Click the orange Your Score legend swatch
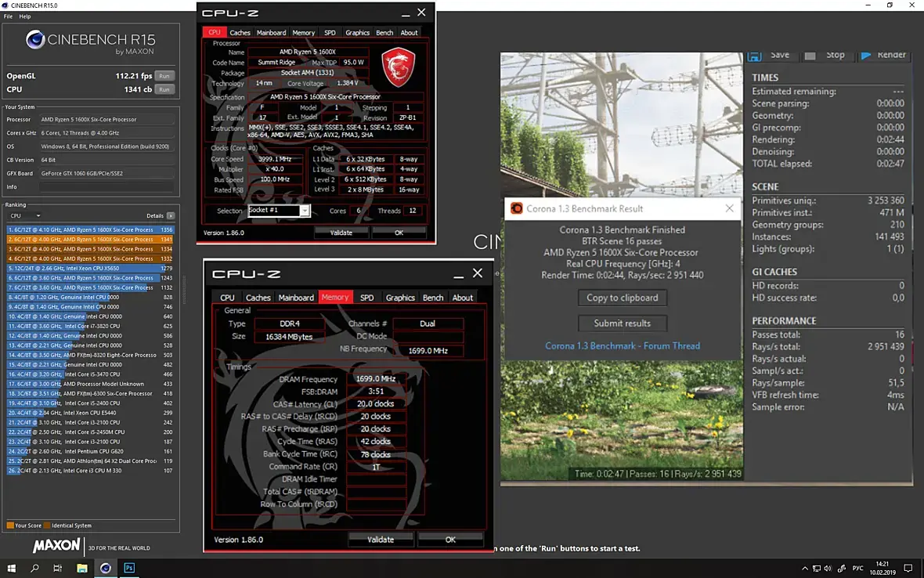Screen dimensions: 924x578 [x=10, y=526]
